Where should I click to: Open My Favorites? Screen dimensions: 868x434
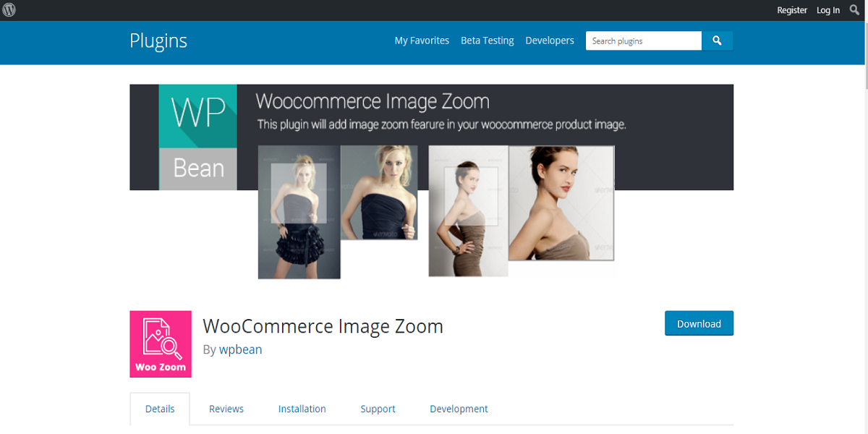[x=422, y=41]
